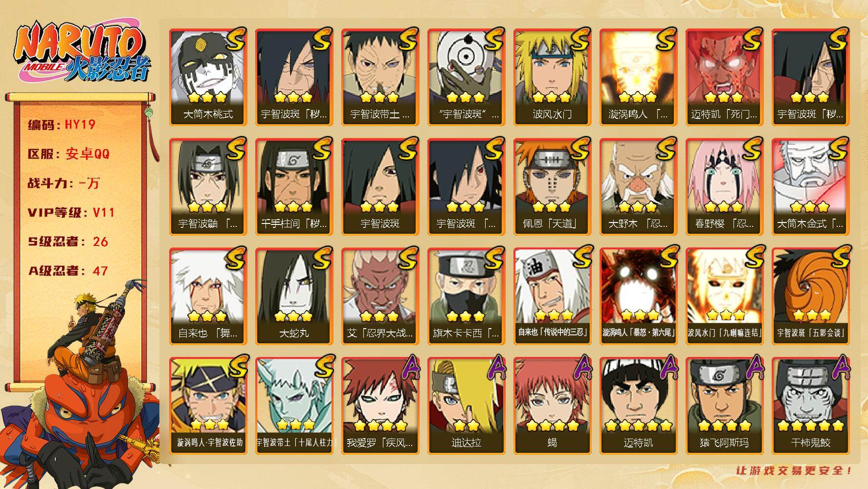Open the 蝎 ninja card
Image resolution: width=868 pixels, height=489 pixels.
click(x=552, y=406)
